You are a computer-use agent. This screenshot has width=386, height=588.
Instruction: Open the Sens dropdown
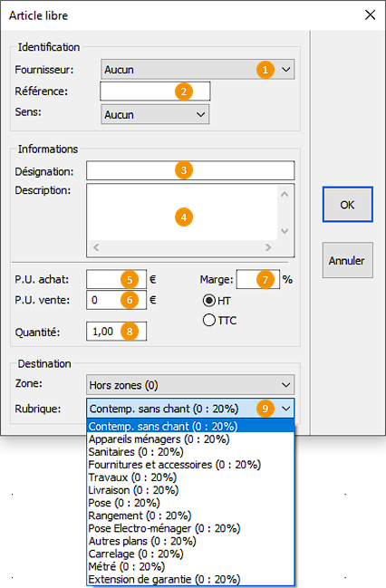155,114
